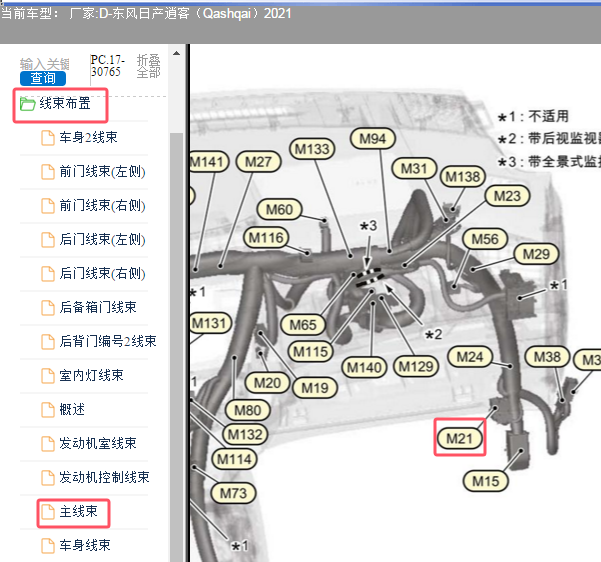
Task: Click connector label M80
Action: tap(248, 410)
